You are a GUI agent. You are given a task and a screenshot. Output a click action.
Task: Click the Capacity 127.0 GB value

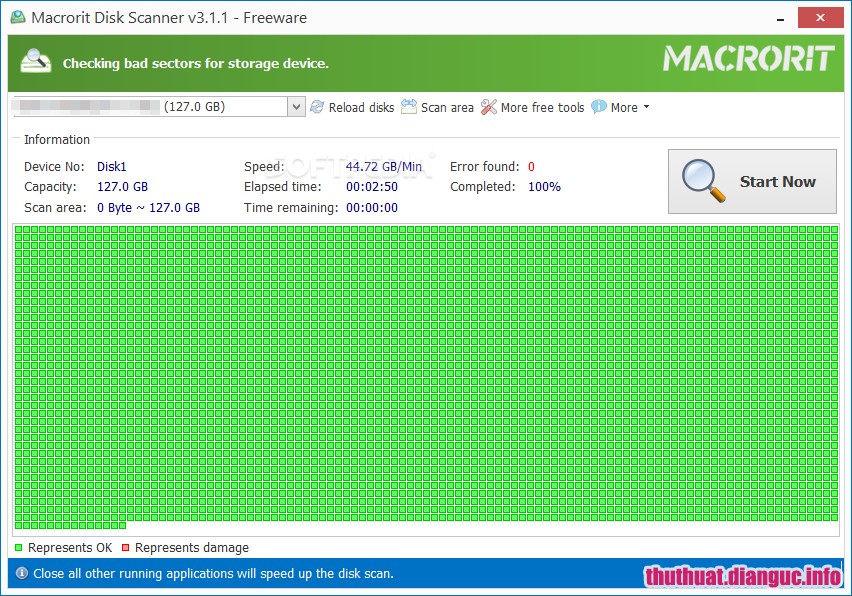122,187
